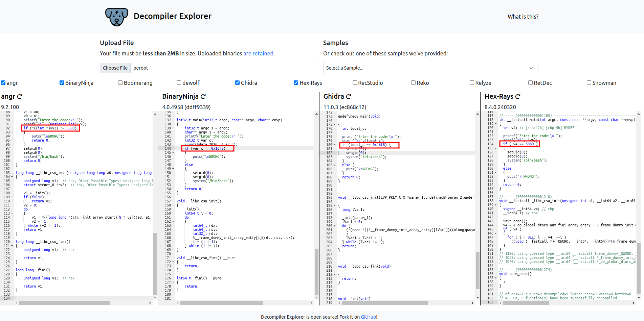This screenshot has height=321, width=644.
Task: Click BinaryNinja line 'if (var_c != 0x16f8)'
Action: (205, 148)
